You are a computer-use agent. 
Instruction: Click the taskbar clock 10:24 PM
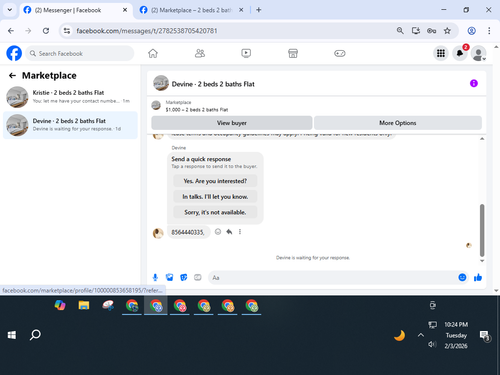[x=456, y=324]
